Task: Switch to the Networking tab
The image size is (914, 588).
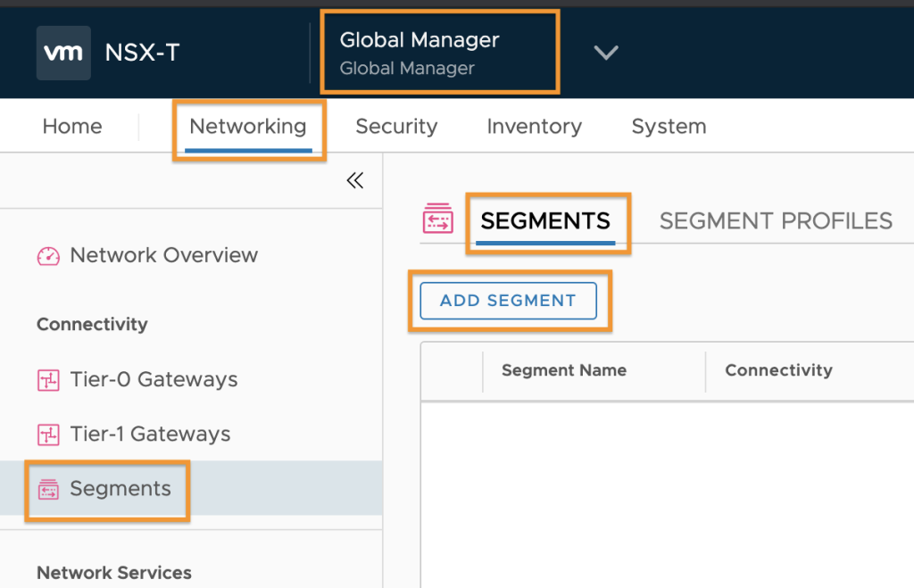Action: click(x=248, y=127)
